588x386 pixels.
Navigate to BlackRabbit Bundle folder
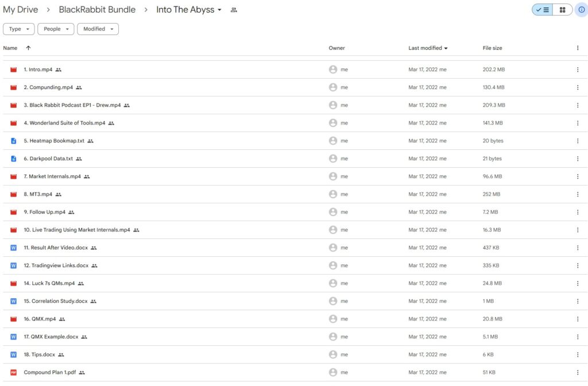coord(97,10)
